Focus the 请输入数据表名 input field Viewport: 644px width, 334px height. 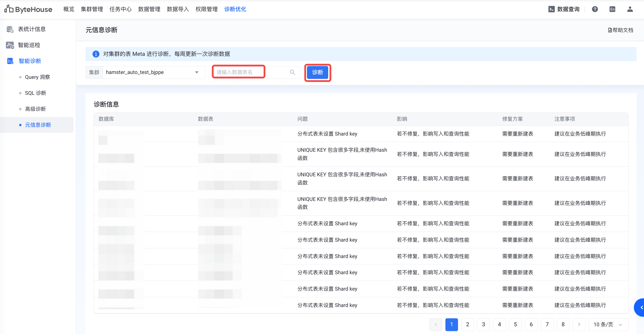point(238,72)
